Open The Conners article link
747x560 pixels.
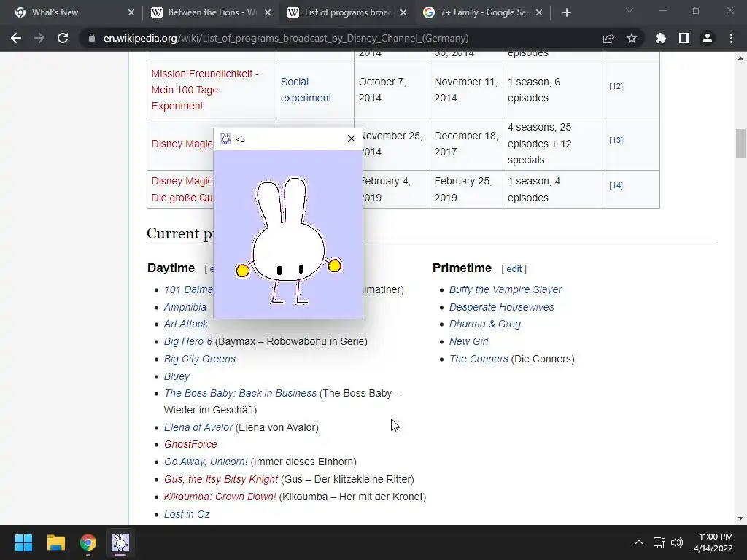479,359
